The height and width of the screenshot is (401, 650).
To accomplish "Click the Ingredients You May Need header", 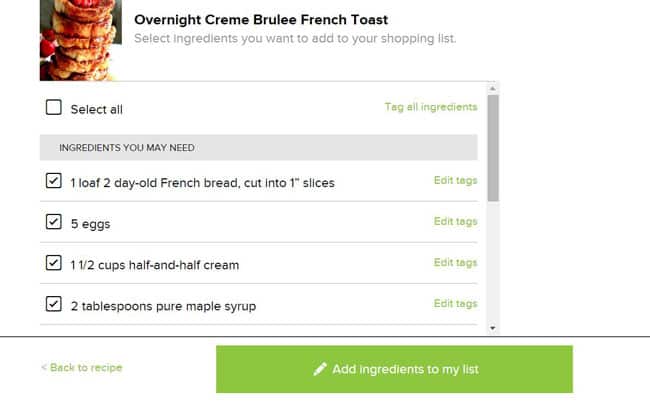I will coord(126,148).
